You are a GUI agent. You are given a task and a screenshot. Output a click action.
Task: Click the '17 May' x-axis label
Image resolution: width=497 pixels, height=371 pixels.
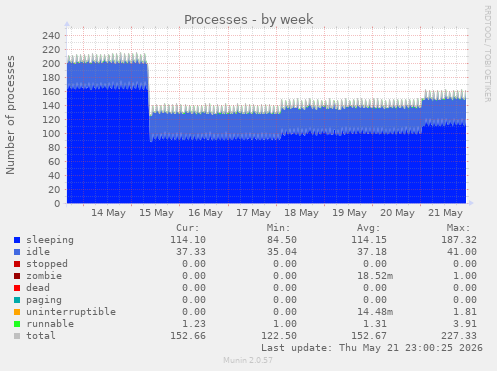[253, 213]
